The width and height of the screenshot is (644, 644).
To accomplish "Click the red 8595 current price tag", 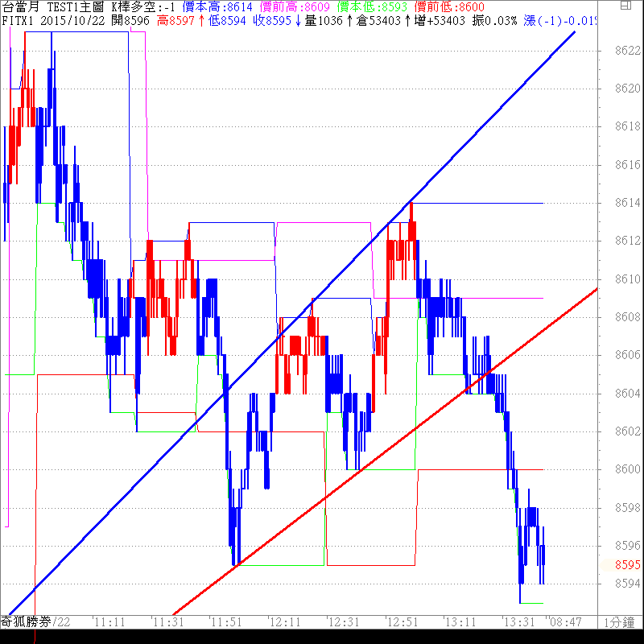I will pyautogui.click(x=626, y=564).
